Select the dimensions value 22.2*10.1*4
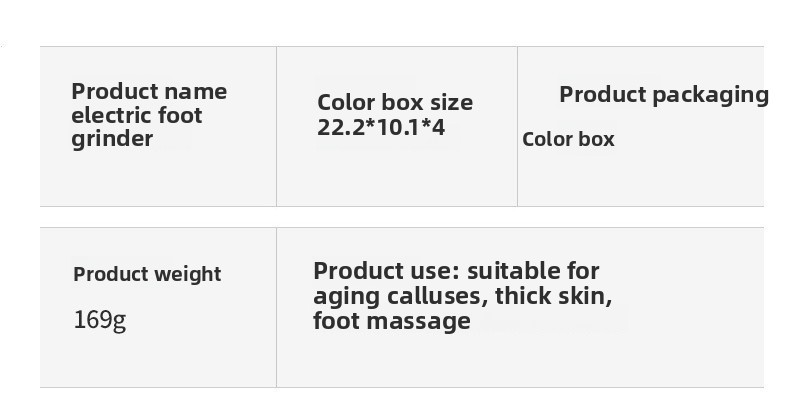 click(x=381, y=127)
